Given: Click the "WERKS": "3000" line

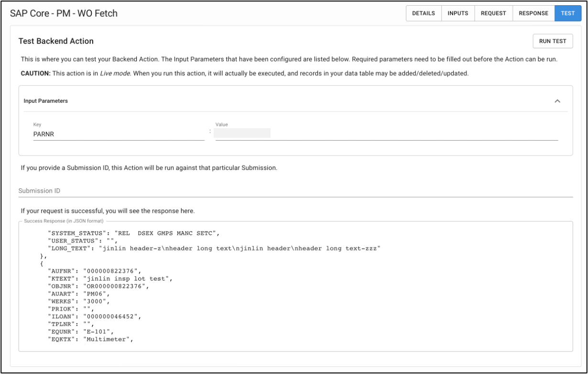Looking at the screenshot, I should (x=78, y=302).
